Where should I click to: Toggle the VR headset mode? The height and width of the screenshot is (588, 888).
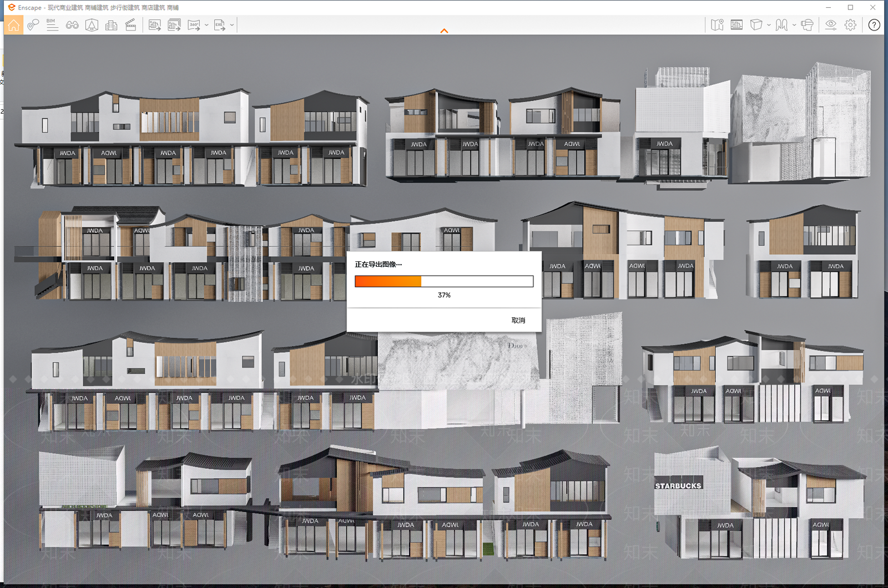coord(808,25)
